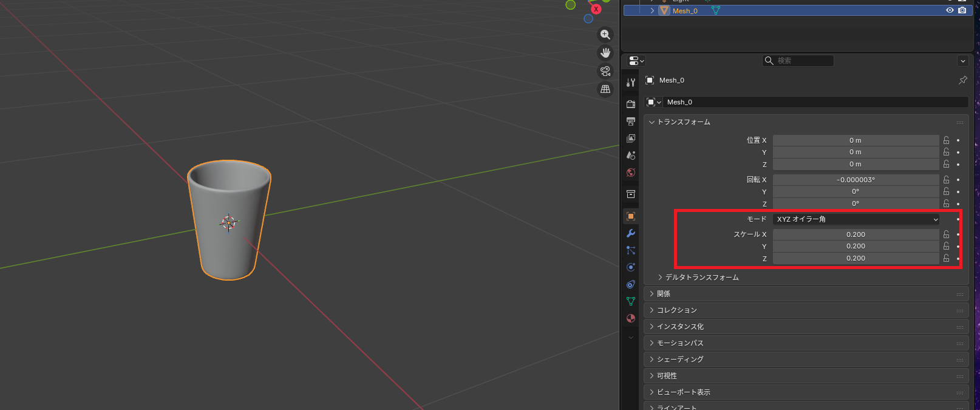Click the Mesh_0 object name field
Viewport: 980px width, 410px height.
815,102
